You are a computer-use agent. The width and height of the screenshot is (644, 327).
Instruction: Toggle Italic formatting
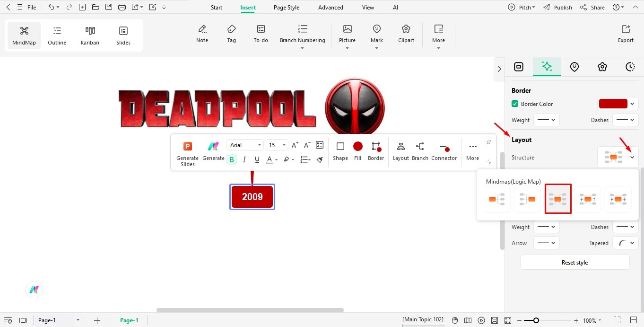tap(244, 159)
